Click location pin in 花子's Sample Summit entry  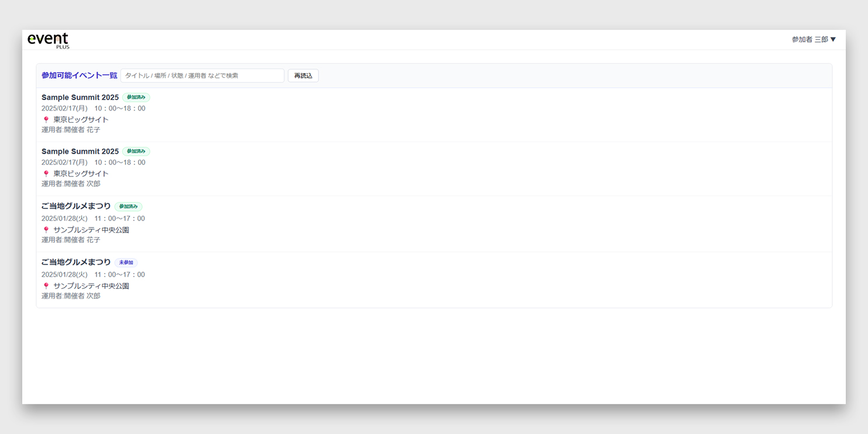[46, 120]
